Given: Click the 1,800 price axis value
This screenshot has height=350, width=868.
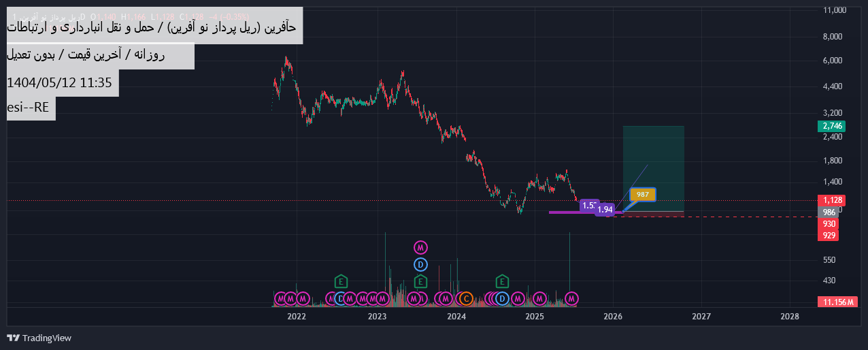Looking at the screenshot, I should coord(833,161).
